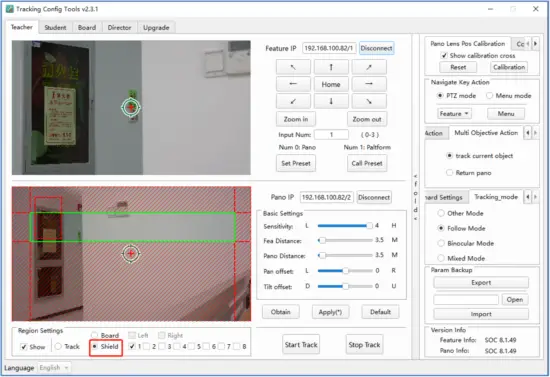This screenshot has width=550, height=377.
Task: Click the Start Track button
Action: pyautogui.click(x=301, y=345)
